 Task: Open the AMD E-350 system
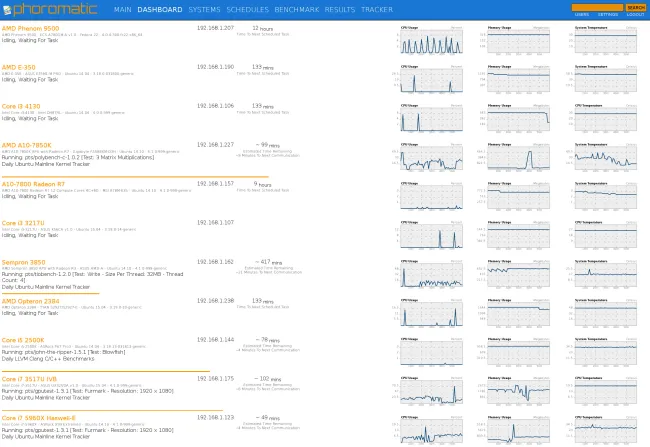(19, 67)
